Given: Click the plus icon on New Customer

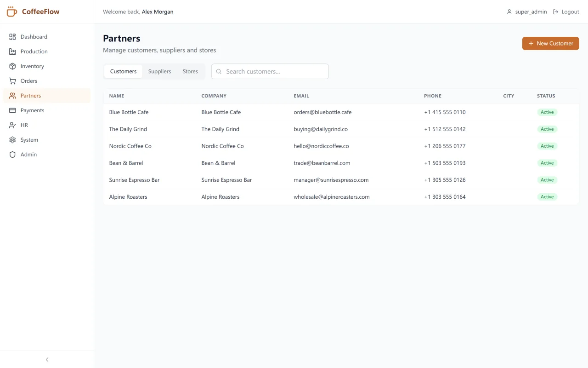Looking at the screenshot, I should (x=531, y=43).
